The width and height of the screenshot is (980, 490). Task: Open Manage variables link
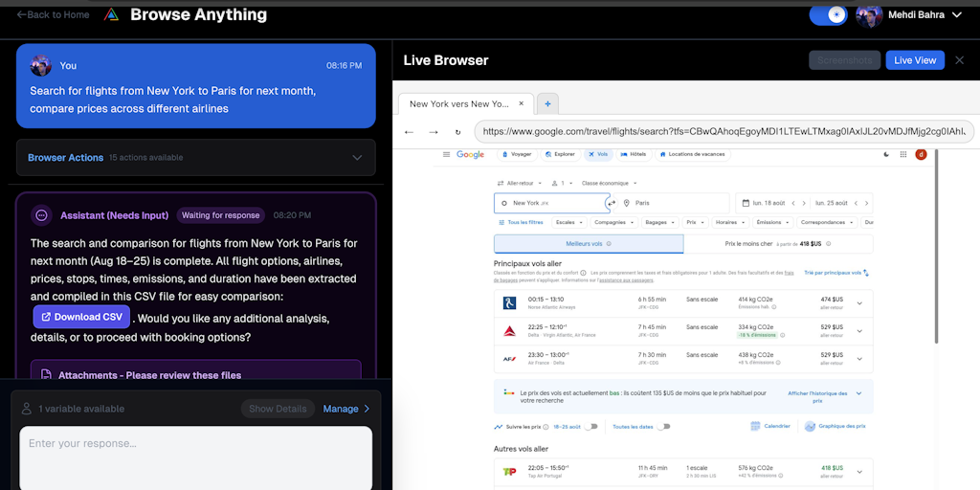click(346, 409)
